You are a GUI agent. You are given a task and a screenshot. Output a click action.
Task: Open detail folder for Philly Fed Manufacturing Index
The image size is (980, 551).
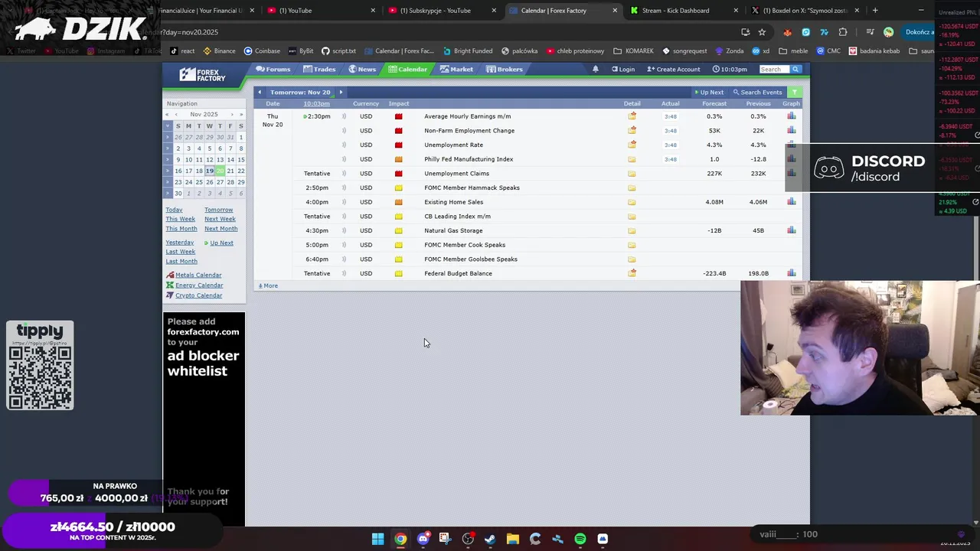click(632, 159)
